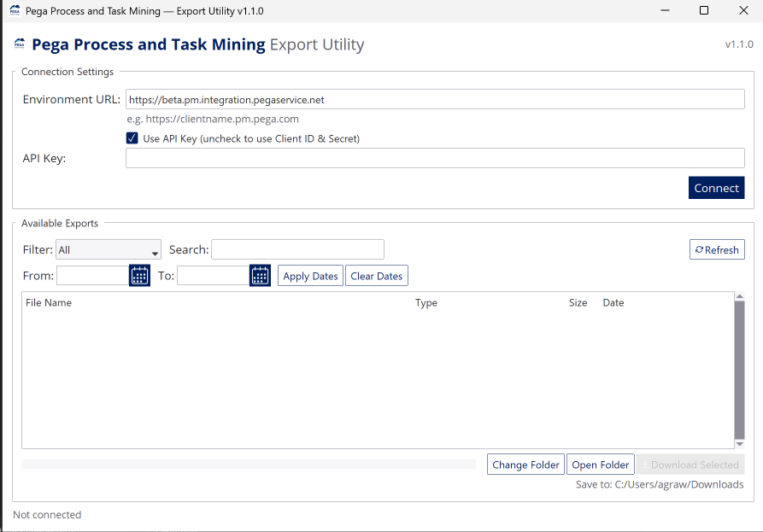Click the title bar app icon
Screen dimensions: 763x532
[15, 10]
